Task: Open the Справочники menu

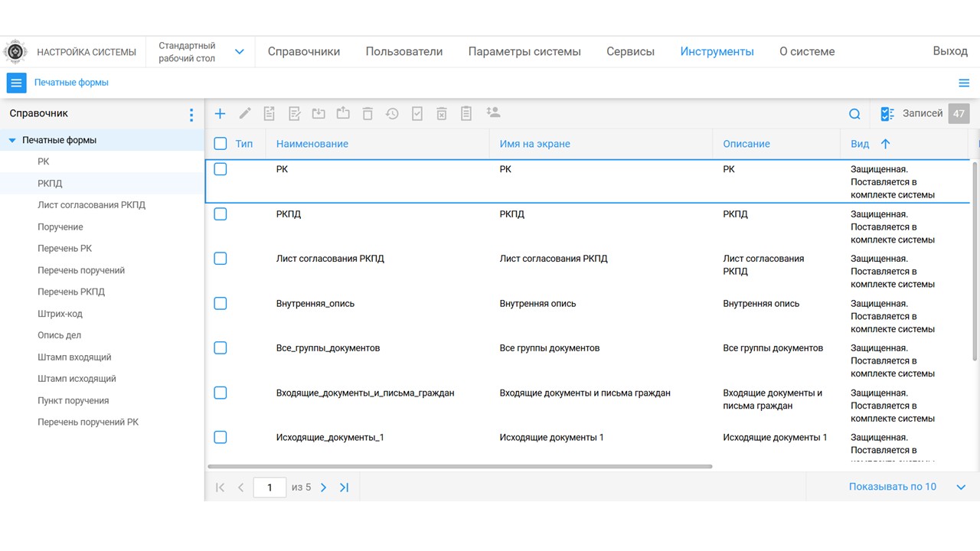Action: [304, 52]
